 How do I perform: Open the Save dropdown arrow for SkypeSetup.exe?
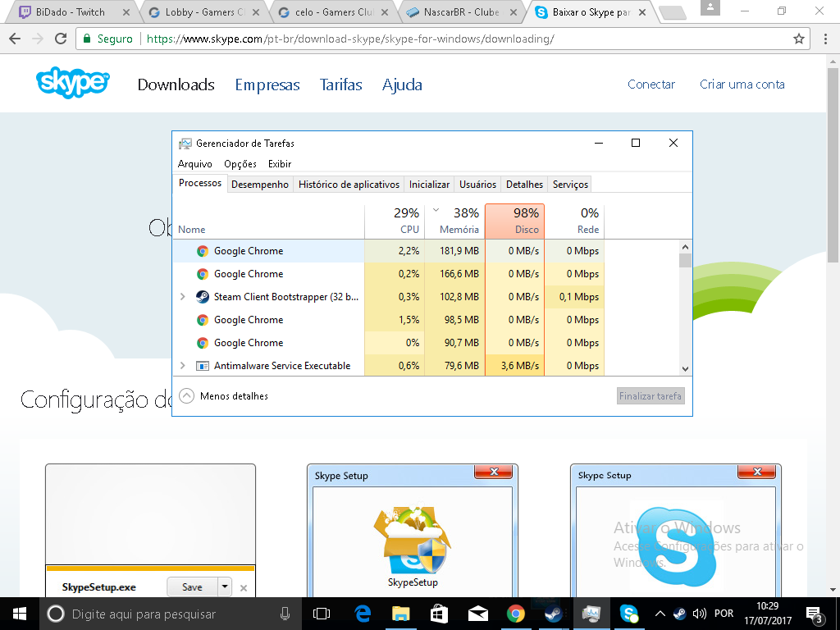[225, 587]
